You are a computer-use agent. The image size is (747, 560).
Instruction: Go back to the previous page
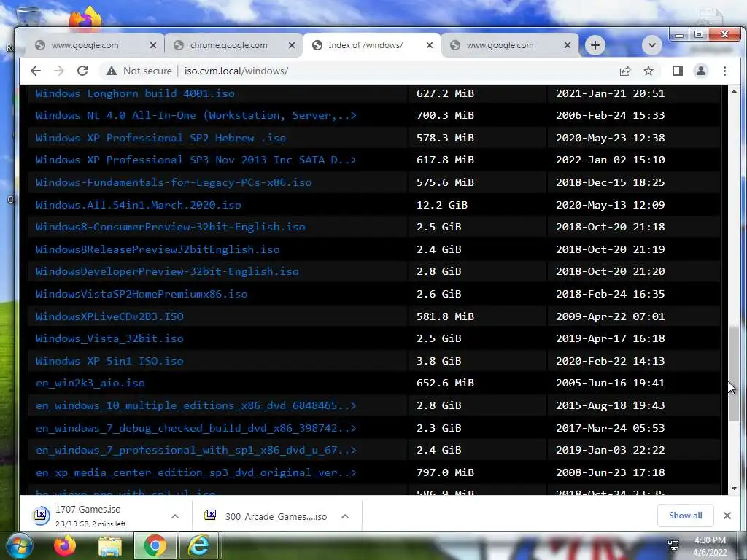coord(36,71)
